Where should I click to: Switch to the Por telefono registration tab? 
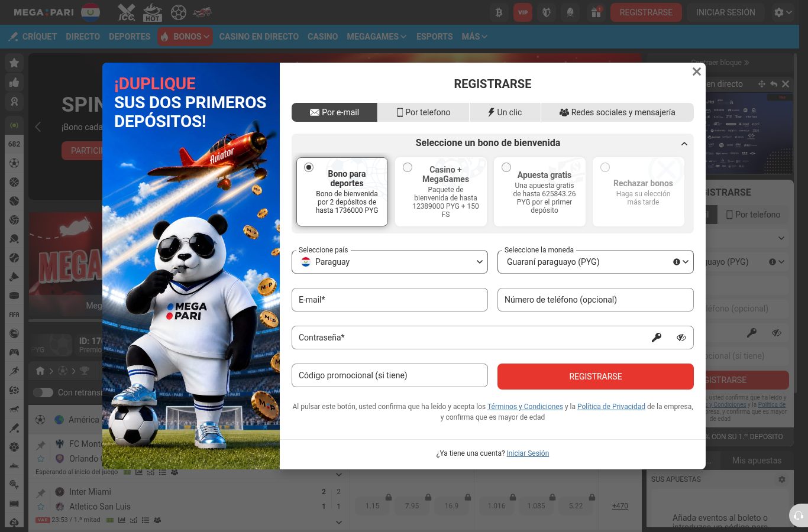pyautogui.click(x=424, y=112)
